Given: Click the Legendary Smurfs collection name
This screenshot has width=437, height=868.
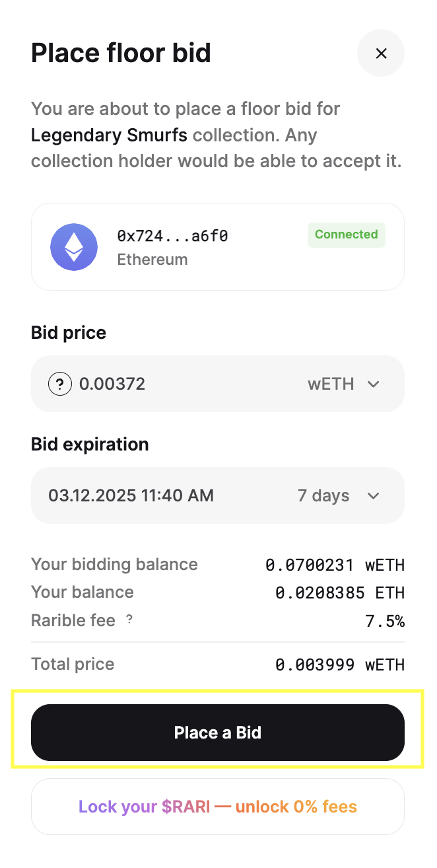Looking at the screenshot, I should 109,135.
